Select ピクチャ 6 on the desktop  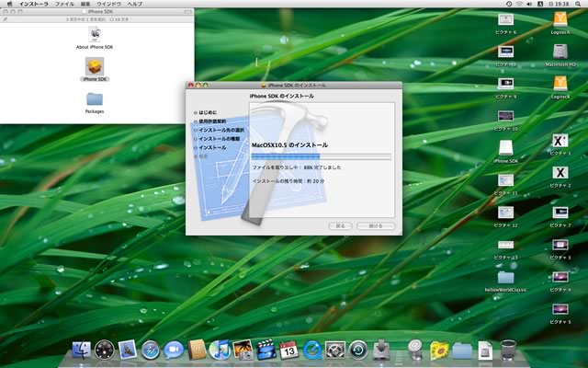point(505,23)
